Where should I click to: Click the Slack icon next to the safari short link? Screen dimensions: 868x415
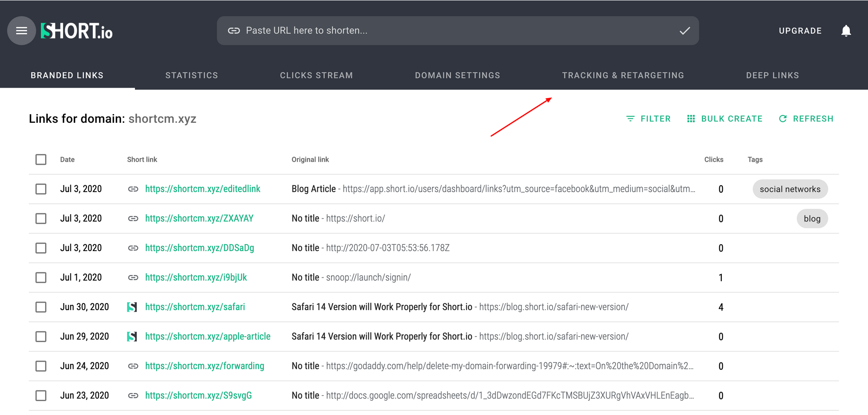point(133,307)
